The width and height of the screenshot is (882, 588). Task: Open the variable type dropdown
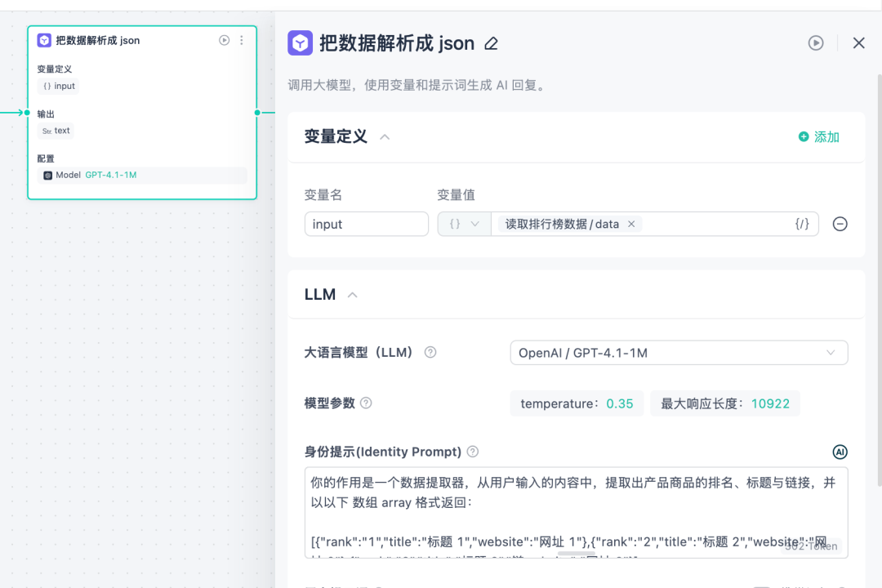point(464,224)
